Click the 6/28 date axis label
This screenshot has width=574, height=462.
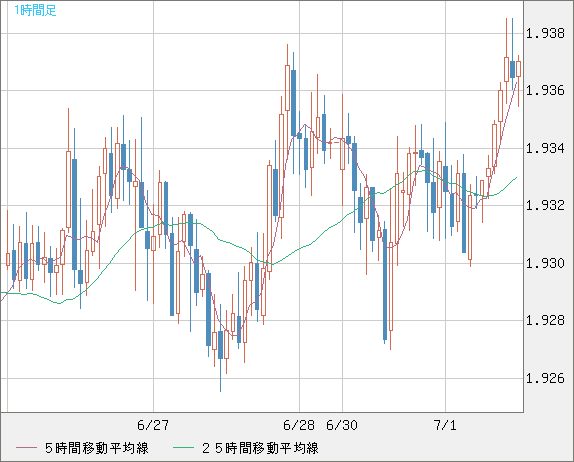tap(299, 425)
